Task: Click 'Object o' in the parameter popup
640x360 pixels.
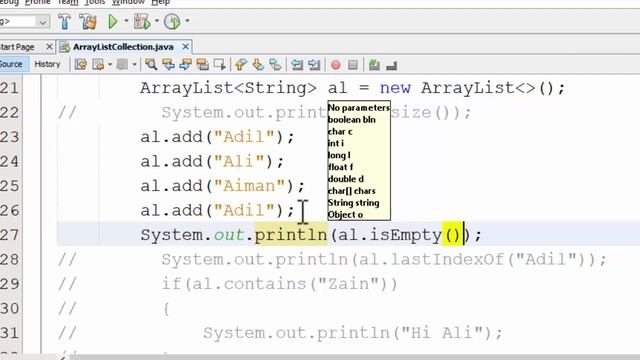Action: click(x=345, y=214)
